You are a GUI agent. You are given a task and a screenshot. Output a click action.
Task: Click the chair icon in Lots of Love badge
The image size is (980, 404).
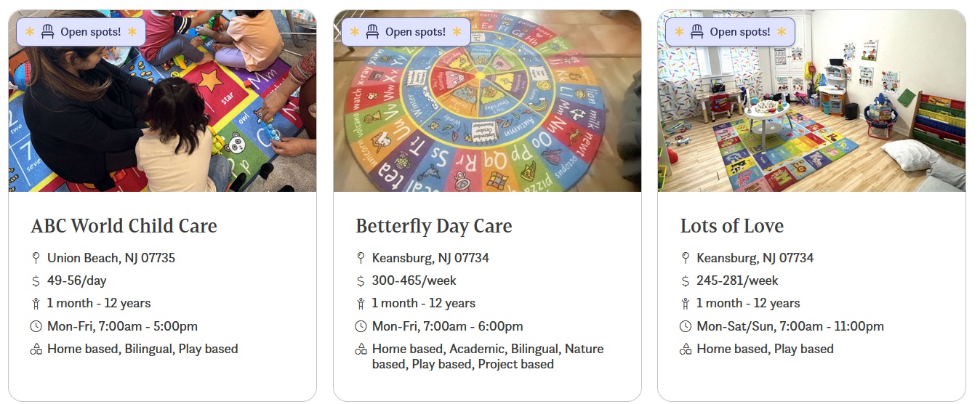point(696,32)
